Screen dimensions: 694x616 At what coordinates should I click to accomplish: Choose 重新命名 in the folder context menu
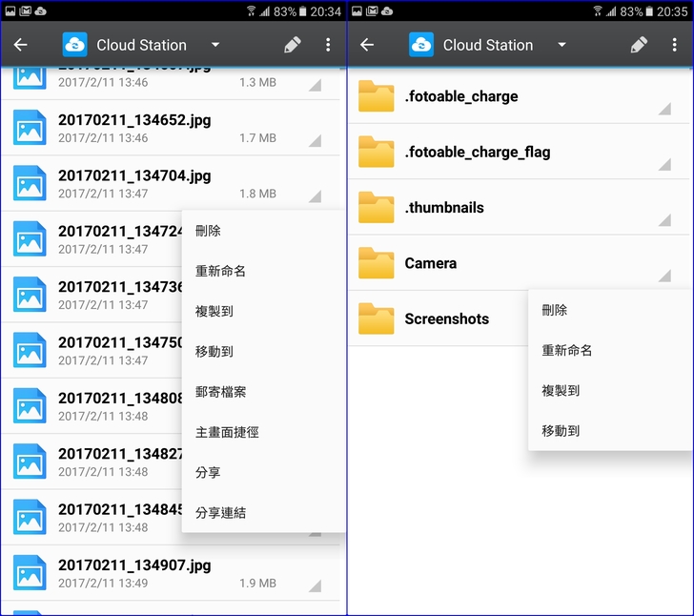[567, 350]
